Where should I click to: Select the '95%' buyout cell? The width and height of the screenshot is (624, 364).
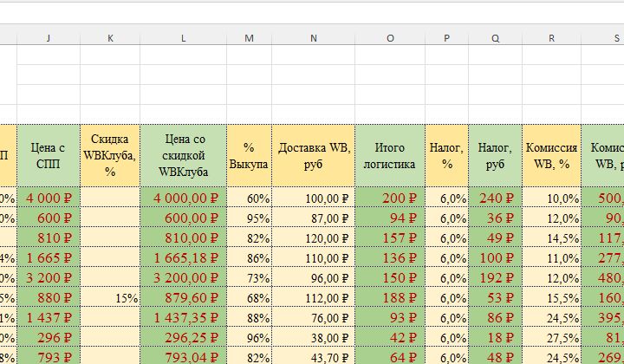249,218
